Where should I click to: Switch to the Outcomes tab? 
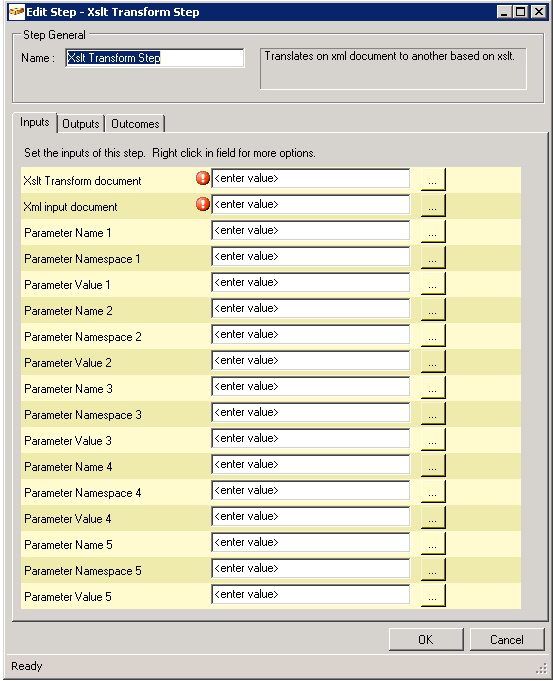[135, 124]
